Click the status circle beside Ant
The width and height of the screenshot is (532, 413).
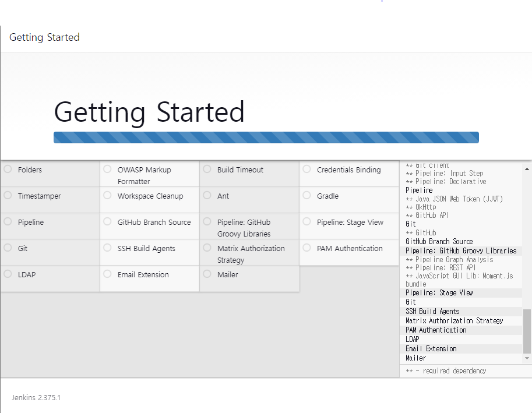tap(207, 195)
